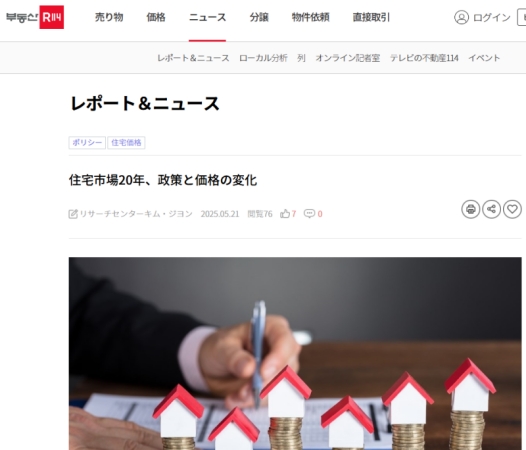Viewport: 526px width, 450px height.
Task: Click the author edit pencil icon
Action: (x=73, y=214)
